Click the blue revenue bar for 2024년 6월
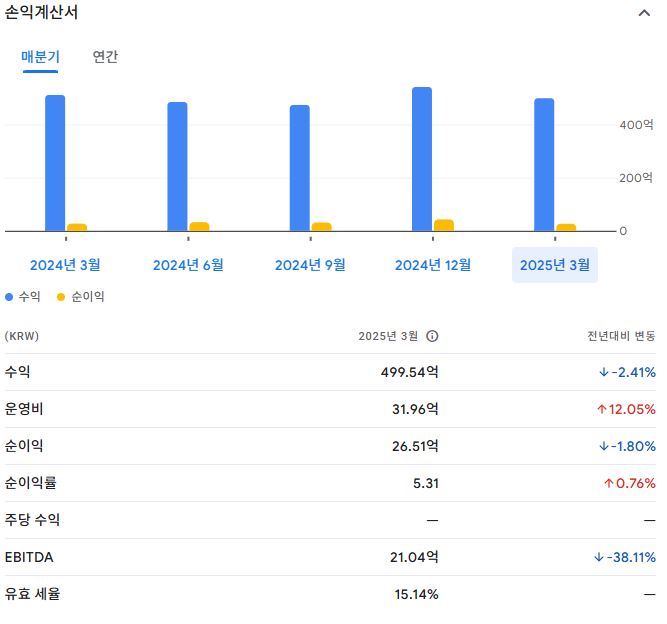The height and width of the screenshot is (624, 667). click(177, 167)
